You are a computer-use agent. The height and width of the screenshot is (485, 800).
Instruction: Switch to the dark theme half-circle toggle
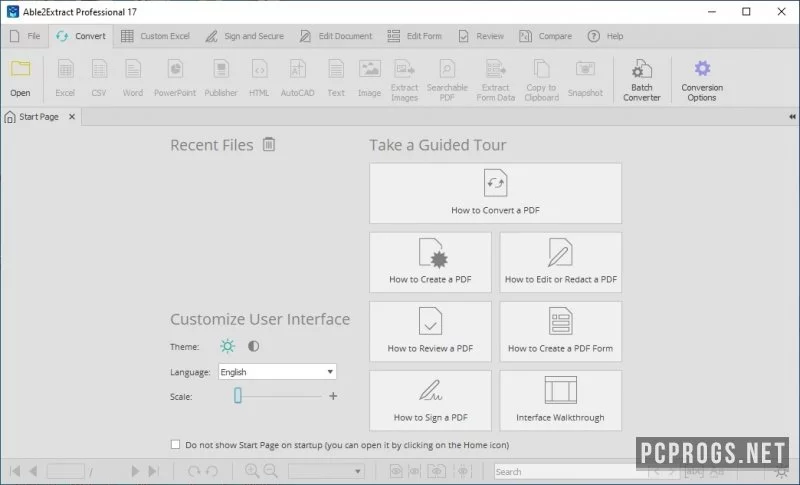tap(254, 346)
